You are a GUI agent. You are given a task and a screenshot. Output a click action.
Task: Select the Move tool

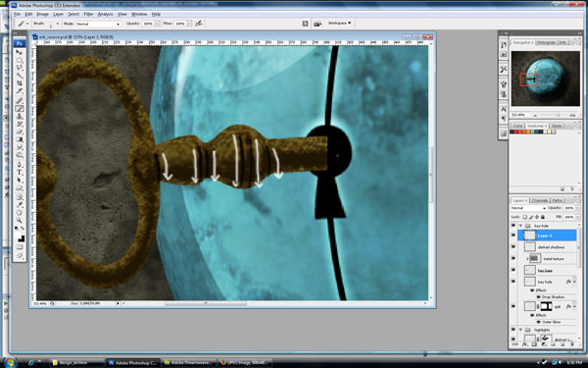20,52
